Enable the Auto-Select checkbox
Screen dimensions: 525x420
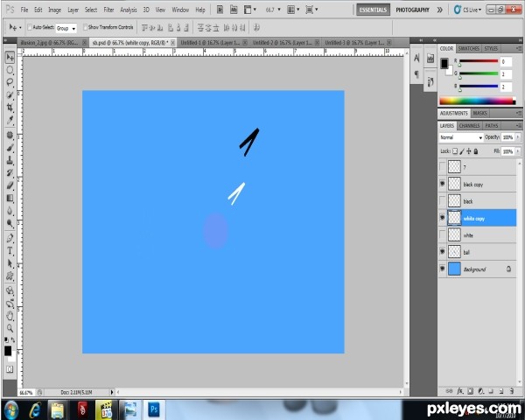tap(30, 27)
